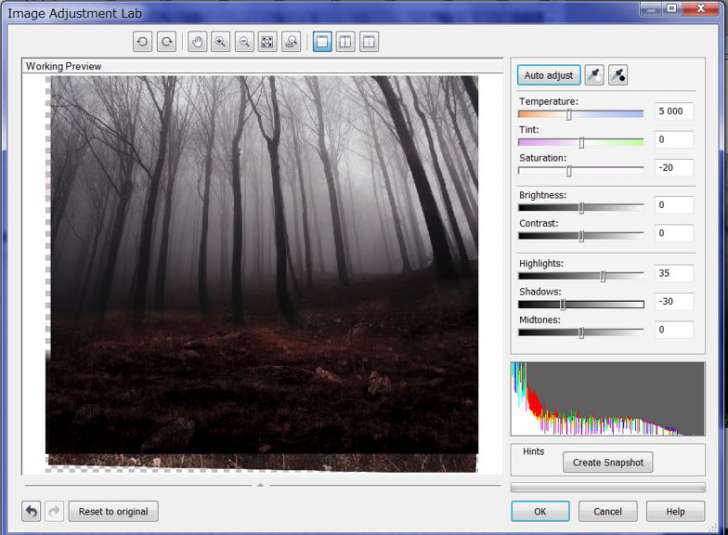The width and height of the screenshot is (728, 535).
Task: Click the Auto adjust button
Action: (549, 75)
